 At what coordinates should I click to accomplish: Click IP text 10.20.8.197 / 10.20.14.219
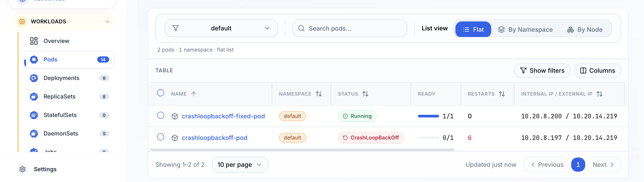point(569,138)
